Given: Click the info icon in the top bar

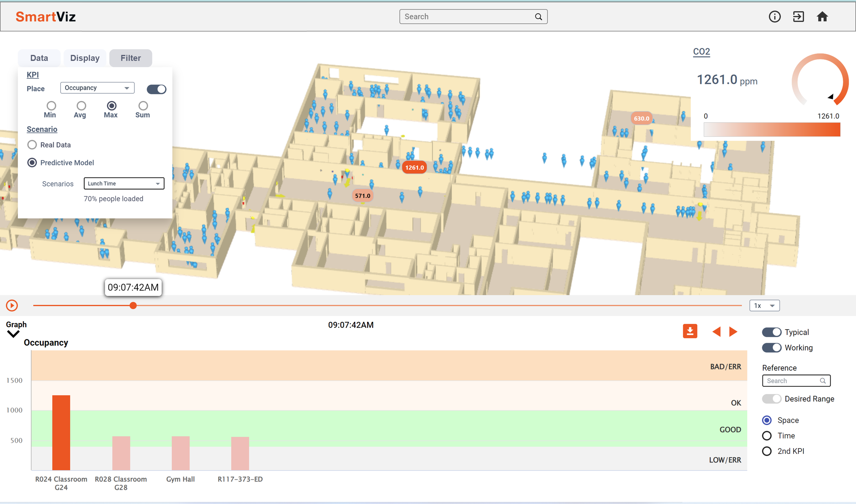Looking at the screenshot, I should (x=775, y=16).
